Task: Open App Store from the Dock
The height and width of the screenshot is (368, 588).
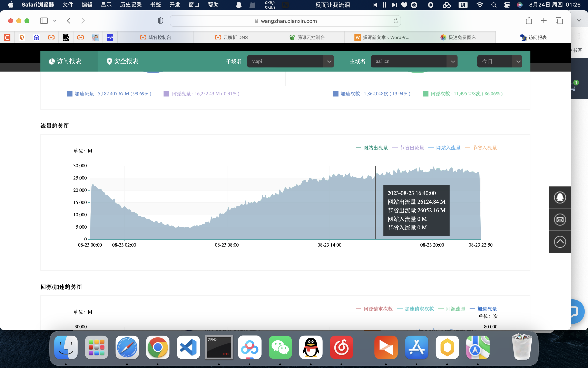Action: click(x=417, y=347)
